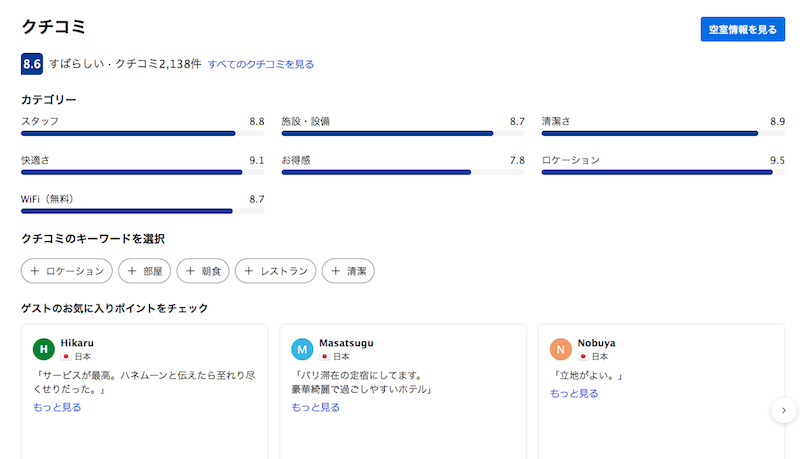Click すばらしい · クチコミ2,138件 text
Screen dimensions: 800x459
click(126, 64)
